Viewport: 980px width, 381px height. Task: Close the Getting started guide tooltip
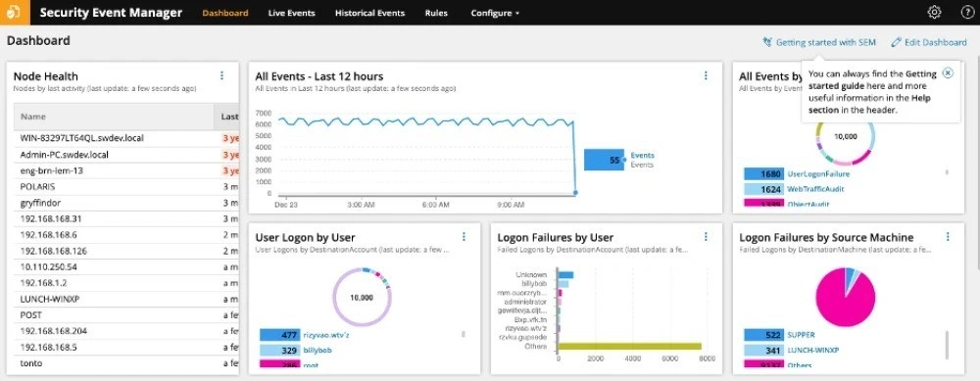coord(948,72)
